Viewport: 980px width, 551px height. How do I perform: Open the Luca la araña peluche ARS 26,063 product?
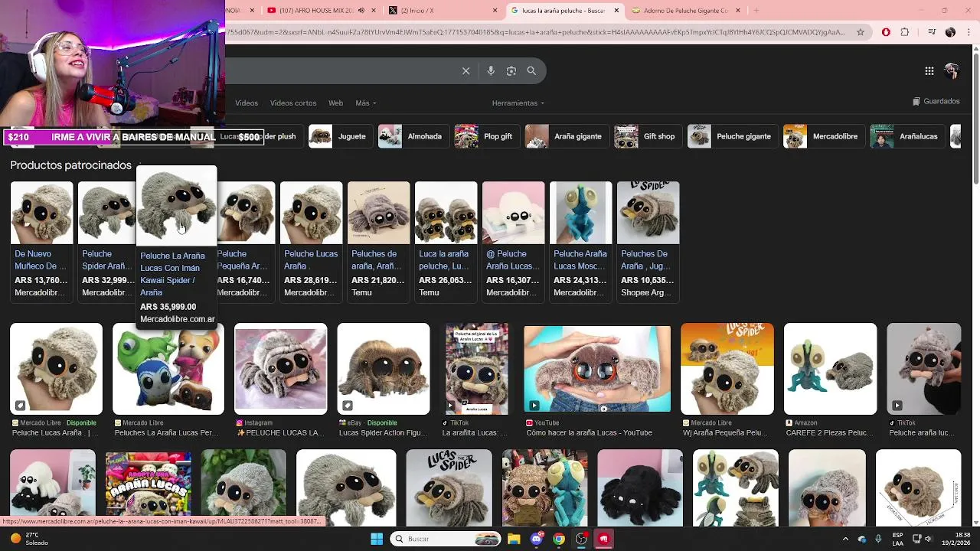tap(446, 241)
